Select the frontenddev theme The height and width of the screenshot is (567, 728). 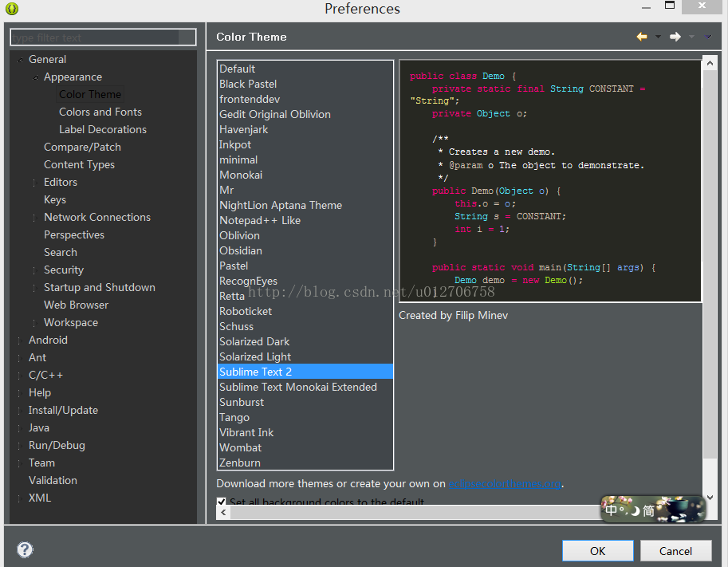click(x=305, y=100)
